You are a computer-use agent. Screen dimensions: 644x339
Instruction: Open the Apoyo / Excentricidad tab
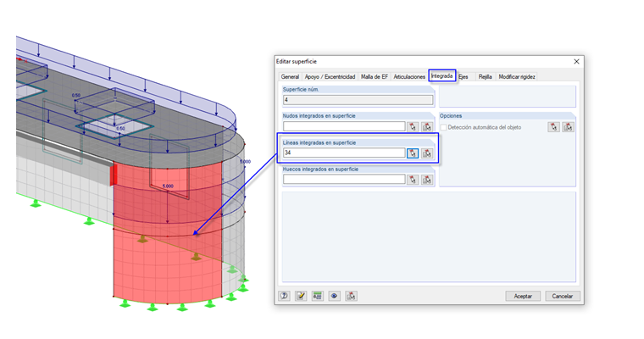tap(330, 77)
